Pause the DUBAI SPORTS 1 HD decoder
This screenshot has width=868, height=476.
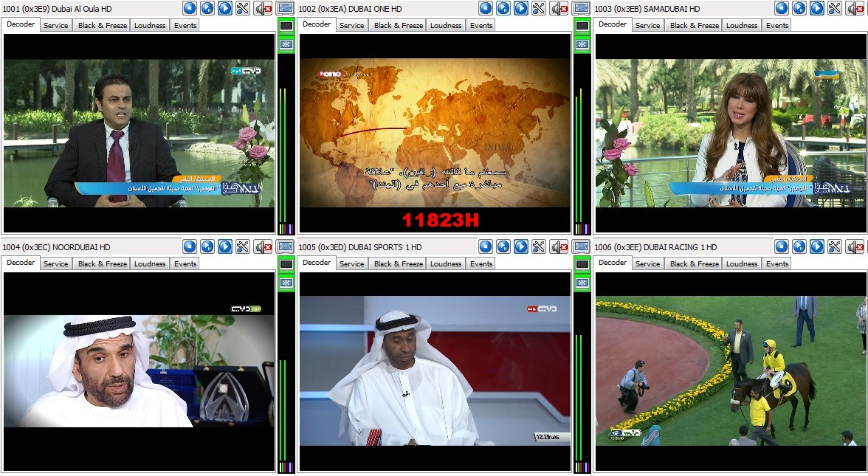coord(503,246)
